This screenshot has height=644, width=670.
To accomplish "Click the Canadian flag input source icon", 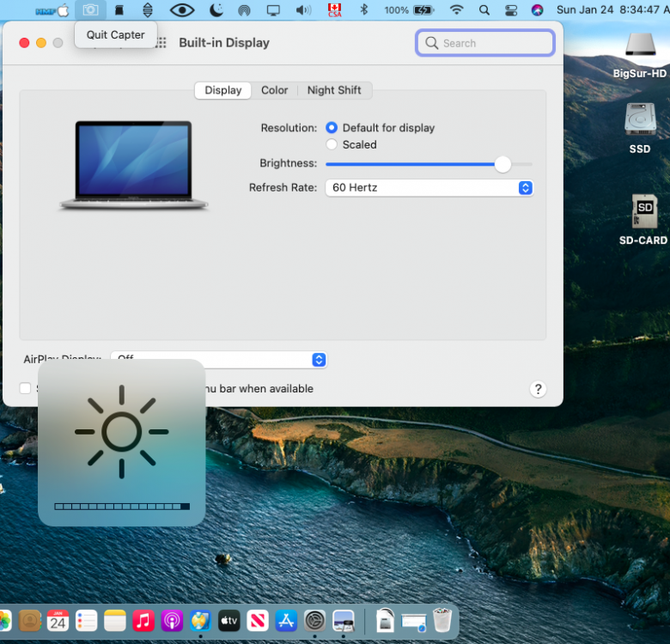I will (x=335, y=10).
